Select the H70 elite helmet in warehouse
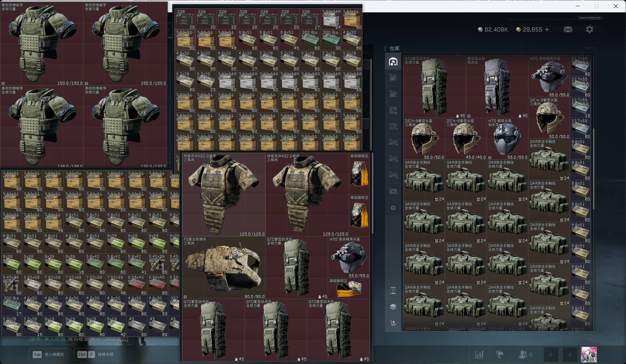Image resolution: width=626 pixels, height=364 pixels. 507,139
